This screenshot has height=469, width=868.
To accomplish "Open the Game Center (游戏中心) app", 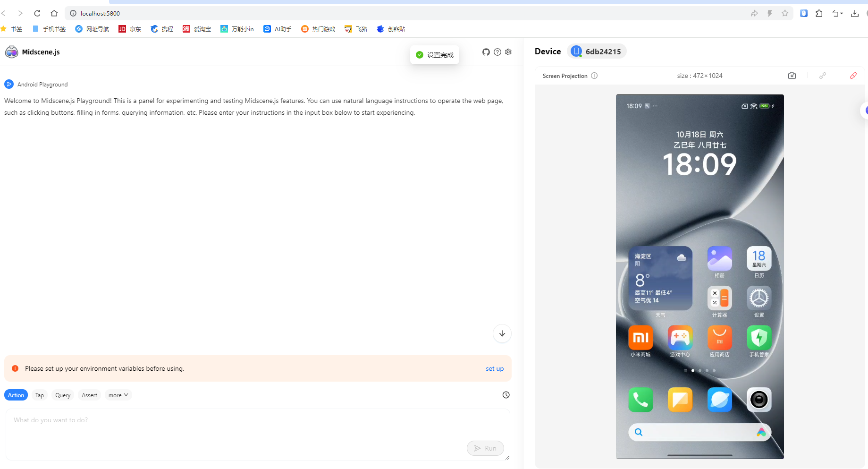I will pyautogui.click(x=680, y=338).
